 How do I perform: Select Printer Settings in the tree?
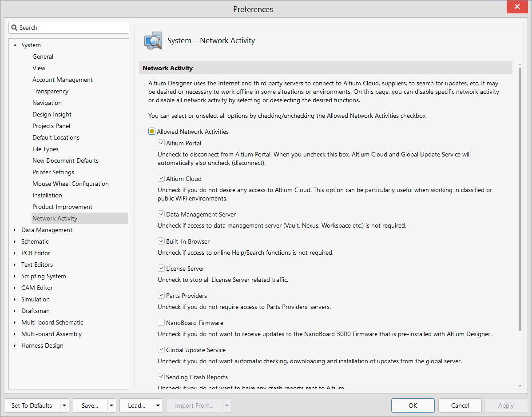click(x=53, y=172)
